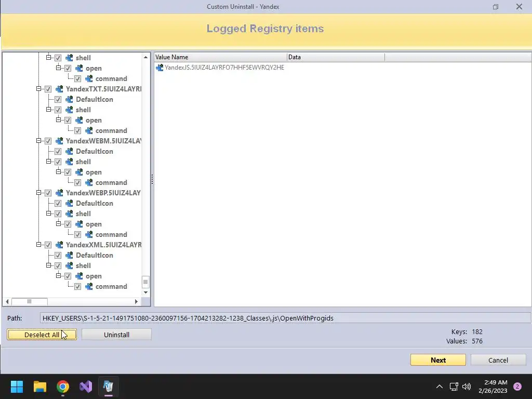
Task: Open File Explorer from the taskbar
Action: click(39, 387)
